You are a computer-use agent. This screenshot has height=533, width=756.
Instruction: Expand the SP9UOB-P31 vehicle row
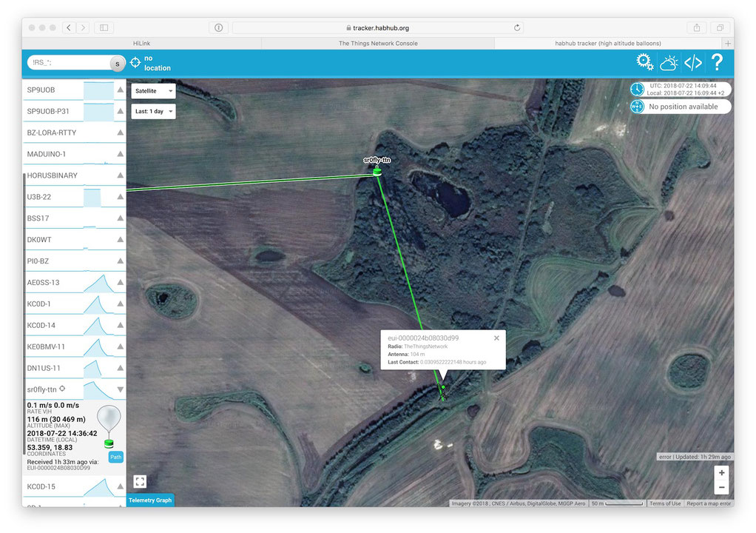pyautogui.click(x=120, y=111)
